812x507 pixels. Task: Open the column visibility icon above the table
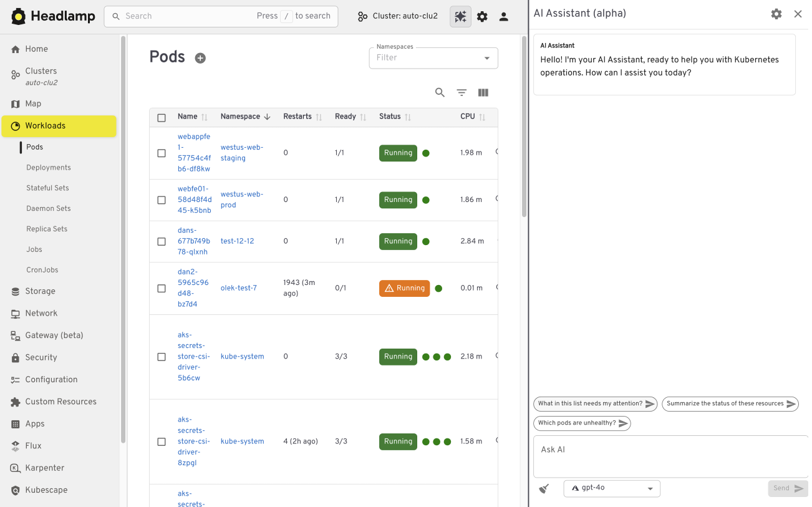pos(483,92)
